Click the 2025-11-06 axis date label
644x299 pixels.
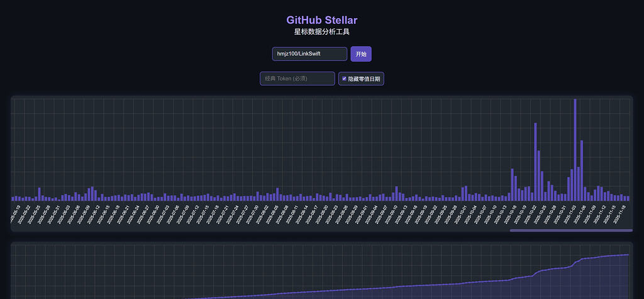pos(579,214)
